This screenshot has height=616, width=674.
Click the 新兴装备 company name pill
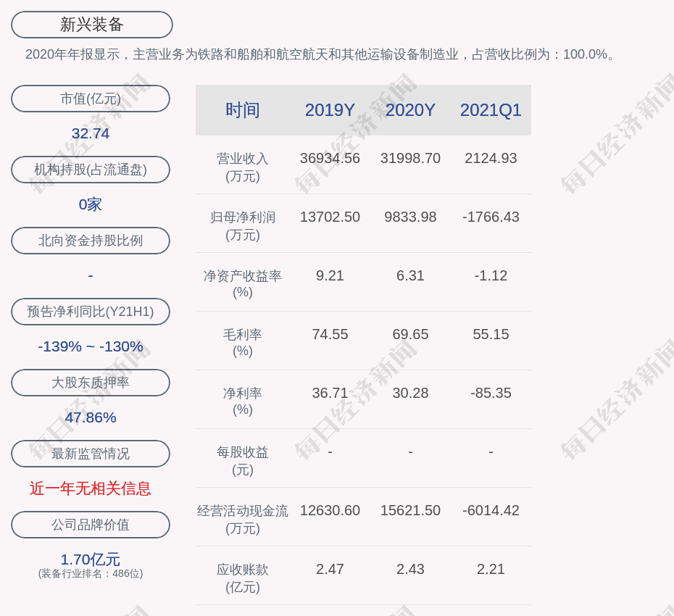[91, 25]
